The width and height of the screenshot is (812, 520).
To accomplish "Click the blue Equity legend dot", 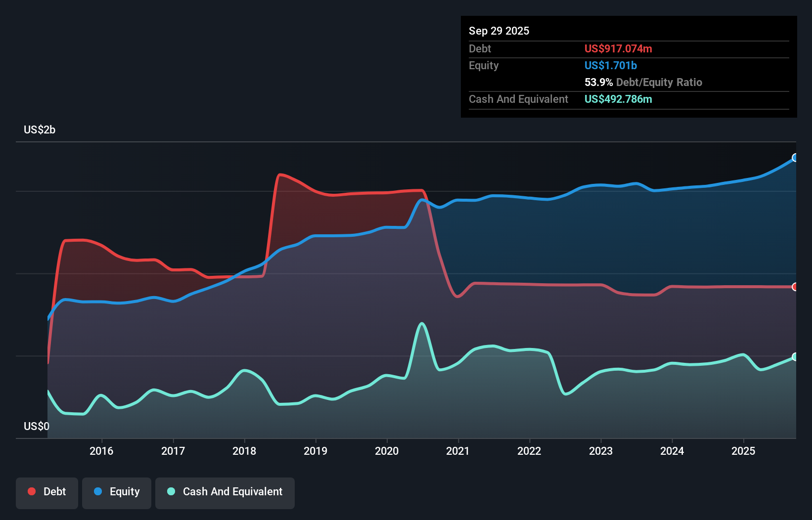I will (x=98, y=491).
